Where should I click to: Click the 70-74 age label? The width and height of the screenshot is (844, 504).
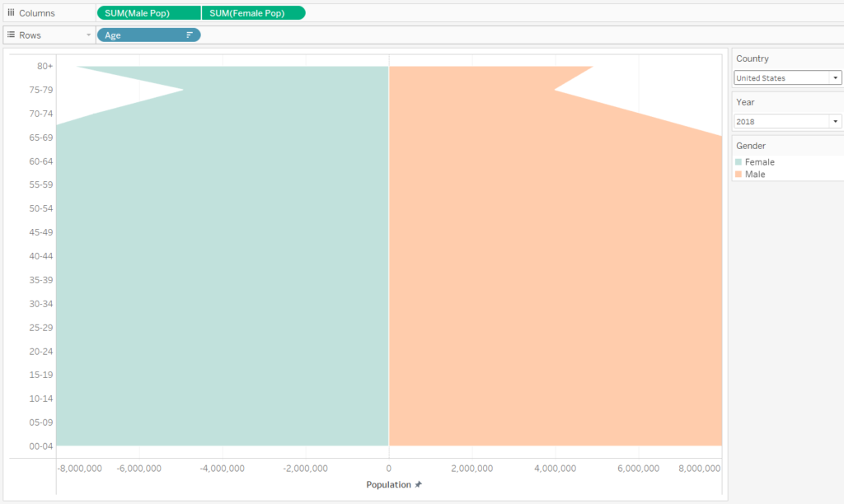click(x=41, y=114)
